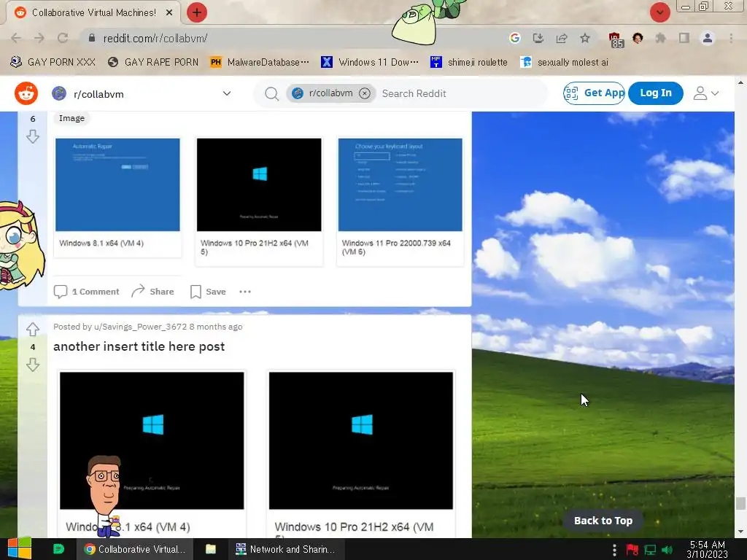Open the Extensions puzzle piece menu
Screen dimensions: 747x560
(660, 38)
